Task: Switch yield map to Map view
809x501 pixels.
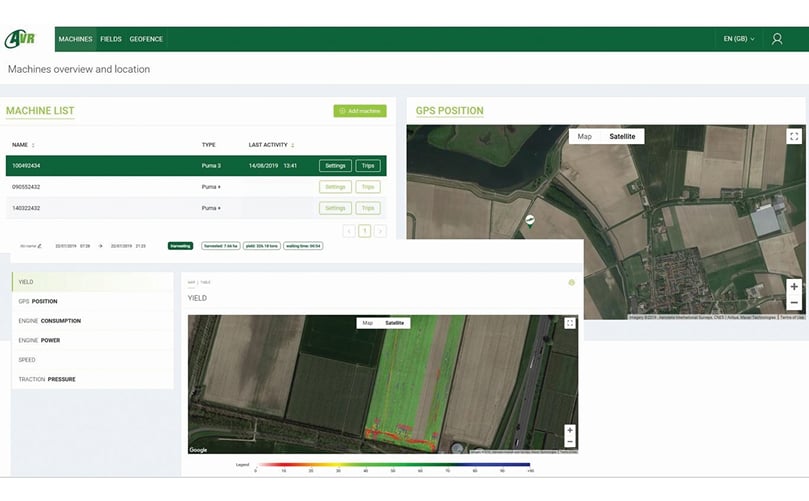Action: 367,323
